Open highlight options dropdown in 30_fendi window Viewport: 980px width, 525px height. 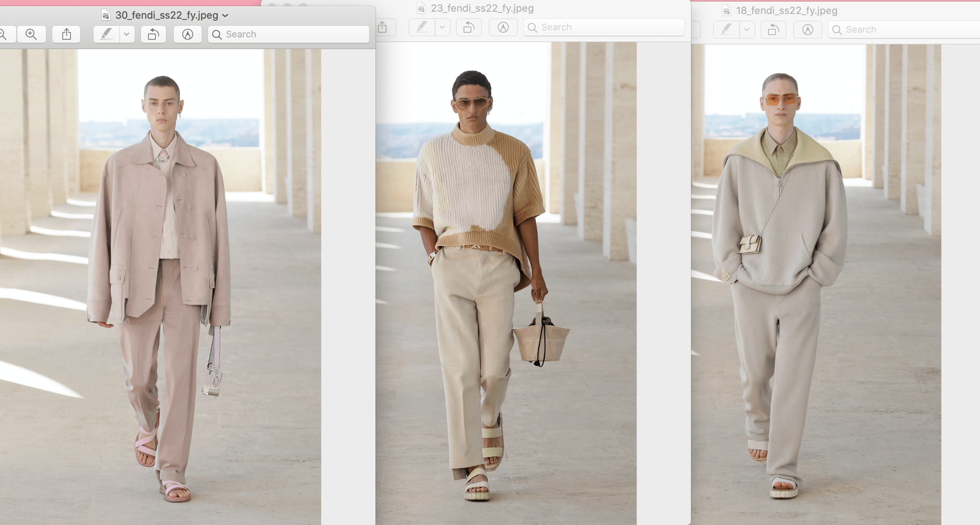pyautogui.click(x=127, y=34)
